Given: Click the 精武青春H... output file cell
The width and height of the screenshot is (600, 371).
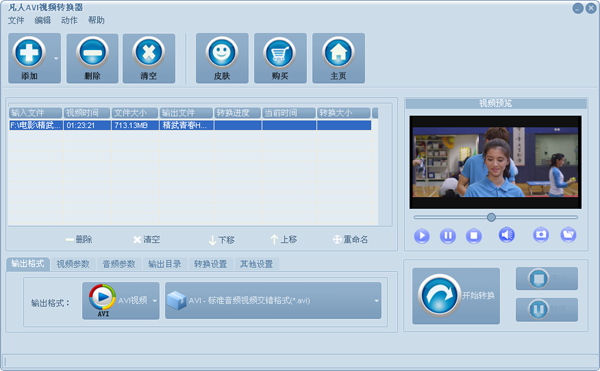Looking at the screenshot, I should point(187,125).
